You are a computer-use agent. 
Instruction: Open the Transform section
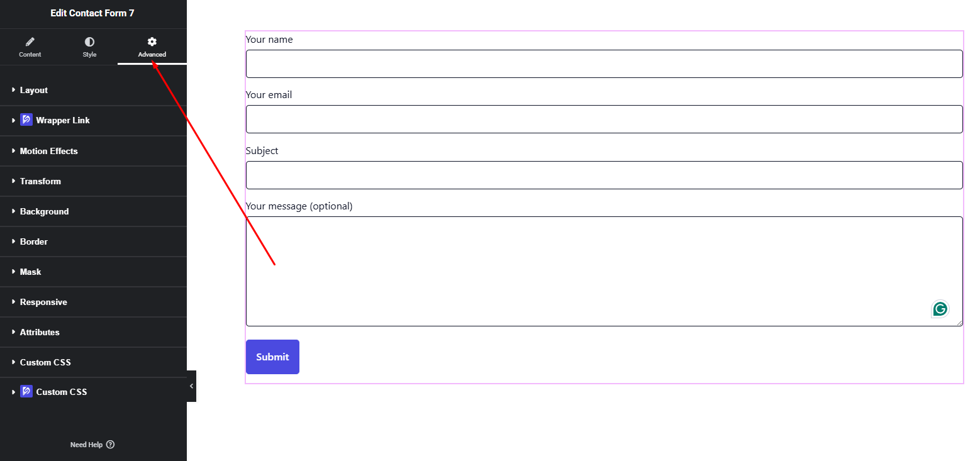coord(40,181)
